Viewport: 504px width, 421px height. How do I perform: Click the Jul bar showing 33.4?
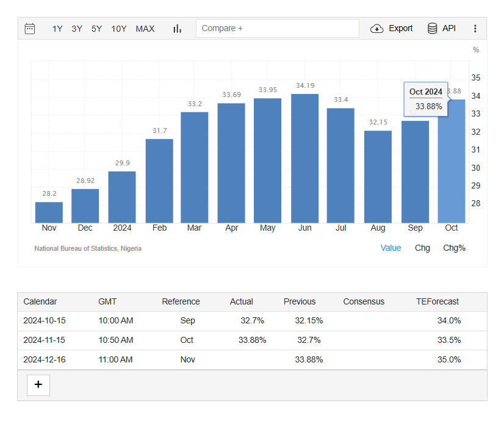pos(340,165)
